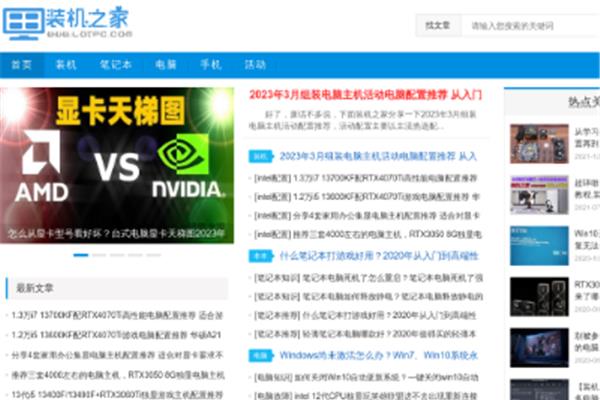Click the 装机 category badge beside the blue heading
This screenshot has width=600, height=400.
(261, 156)
